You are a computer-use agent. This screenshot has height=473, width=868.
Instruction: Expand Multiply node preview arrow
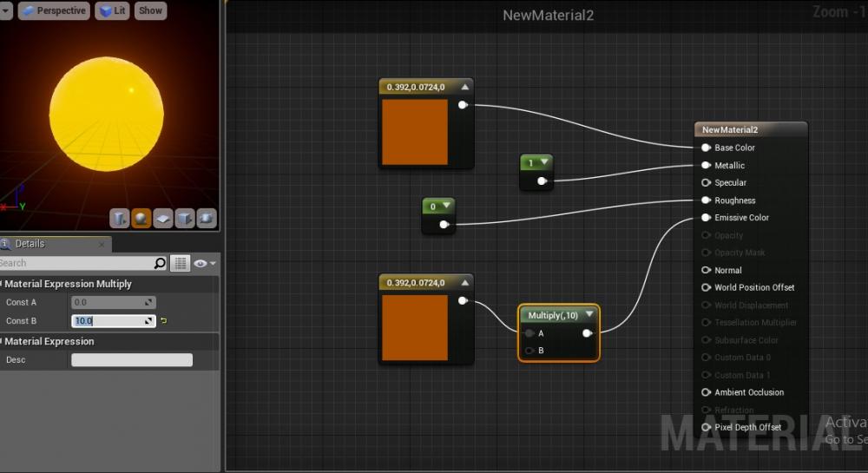click(589, 314)
